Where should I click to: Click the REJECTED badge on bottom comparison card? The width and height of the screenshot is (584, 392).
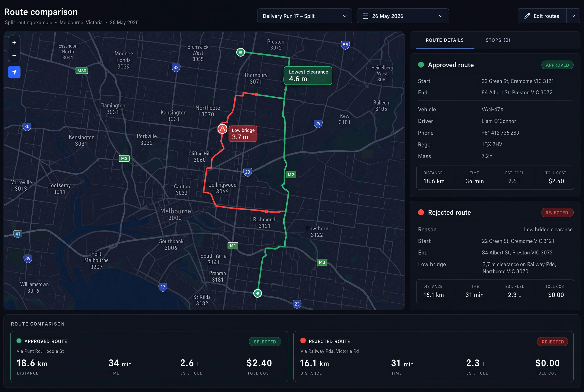[x=553, y=342]
